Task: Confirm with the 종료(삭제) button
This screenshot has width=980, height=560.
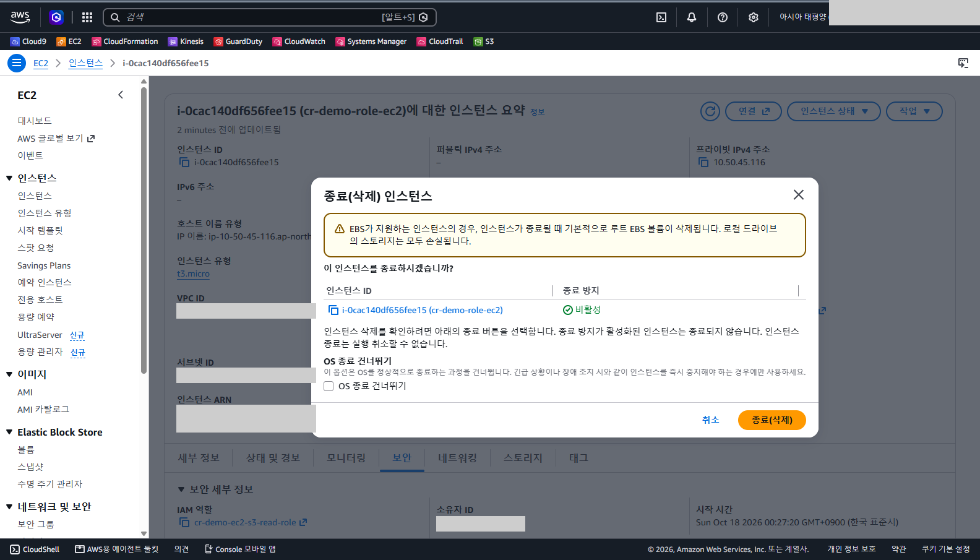Action: (772, 420)
